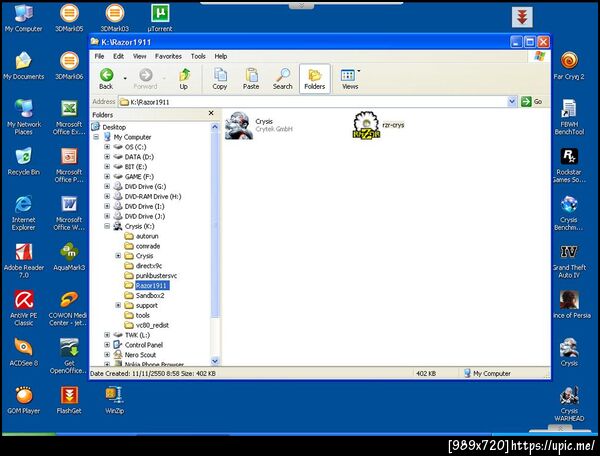Collapse the Crysis (K:) drive
The width and height of the screenshot is (600, 456).
pos(107,226)
